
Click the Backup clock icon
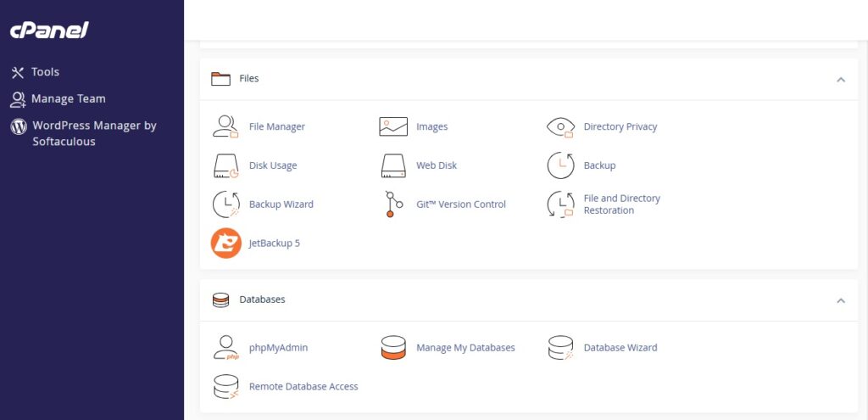(x=561, y=165)
